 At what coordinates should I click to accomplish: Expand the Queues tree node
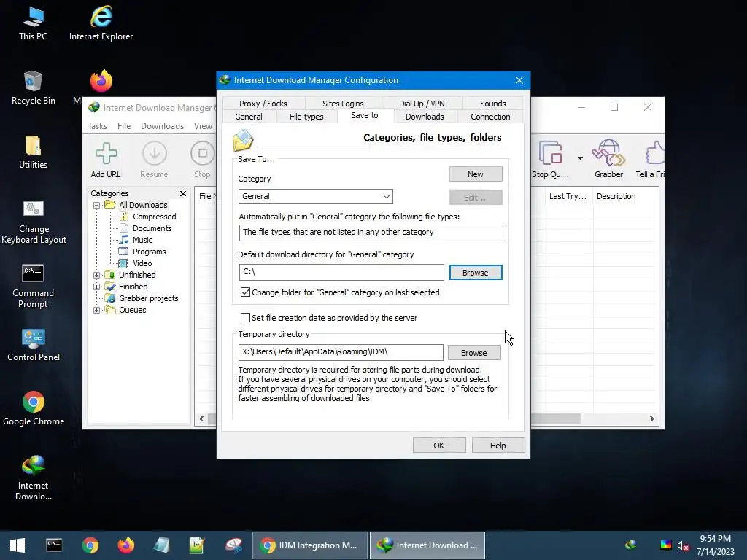(97, 310)
